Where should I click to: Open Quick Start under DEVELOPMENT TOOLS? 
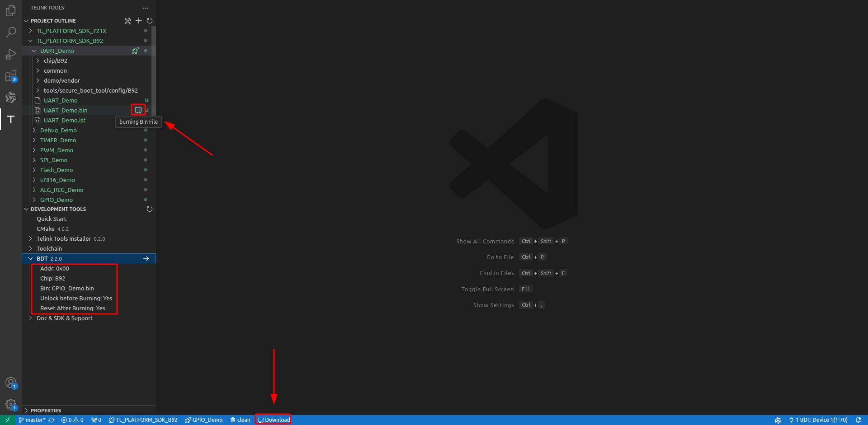[51, 219]
